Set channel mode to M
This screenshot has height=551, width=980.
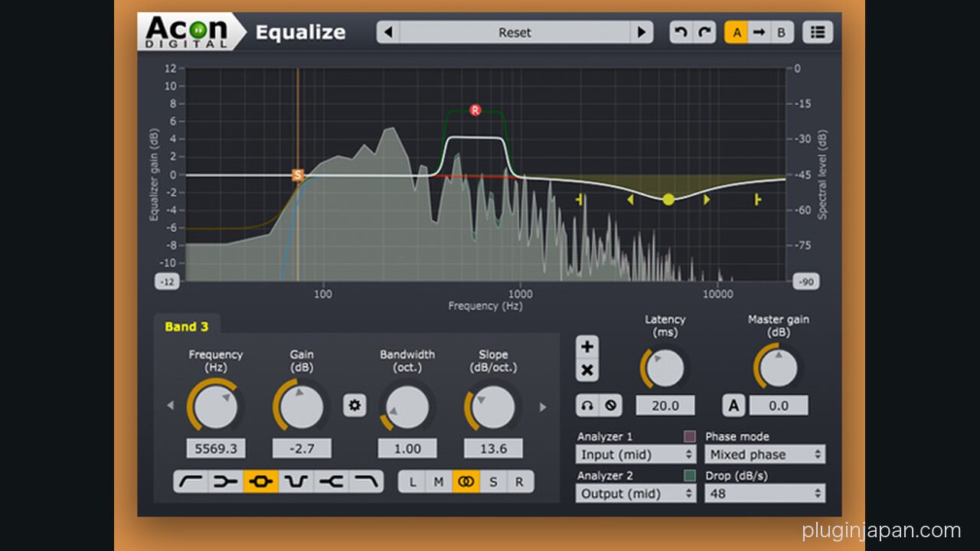(439, 481)
